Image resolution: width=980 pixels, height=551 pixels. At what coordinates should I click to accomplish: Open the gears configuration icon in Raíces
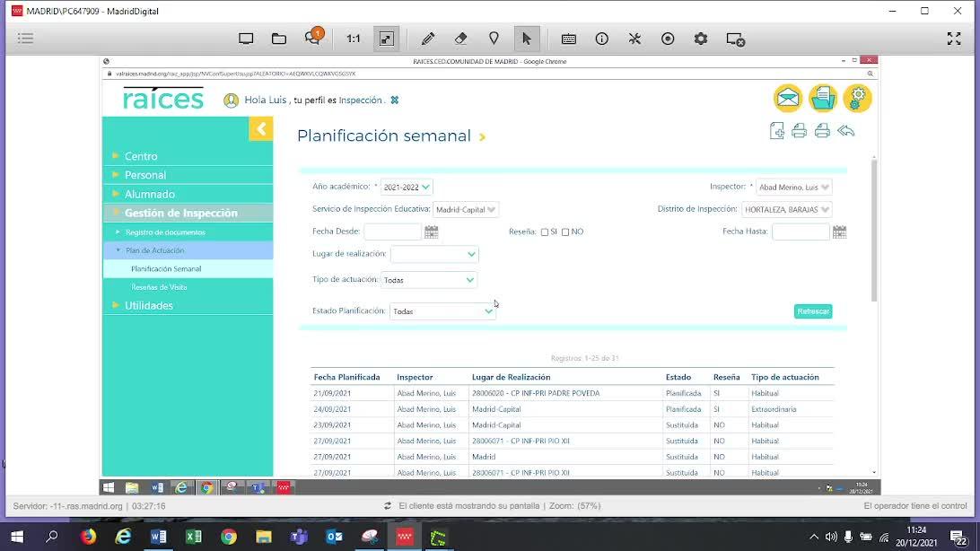pyautogui.click(x=857, y=98)
